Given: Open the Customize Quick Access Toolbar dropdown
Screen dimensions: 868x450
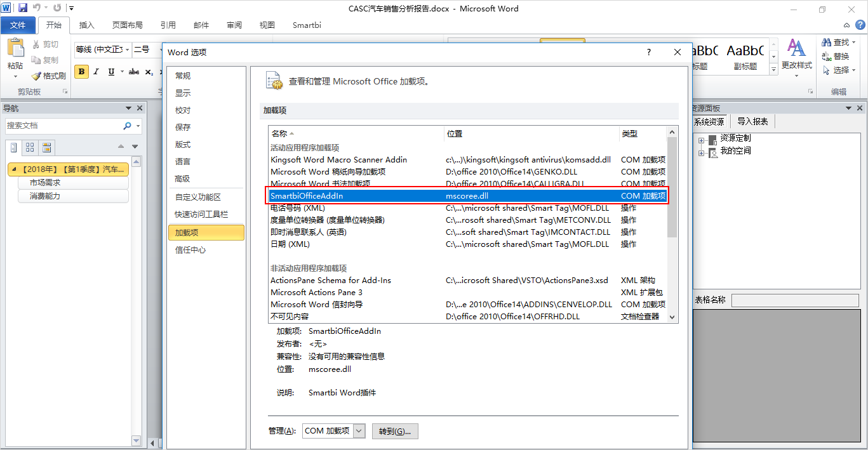Looking at the screenshot, I should tap(71, 8).
